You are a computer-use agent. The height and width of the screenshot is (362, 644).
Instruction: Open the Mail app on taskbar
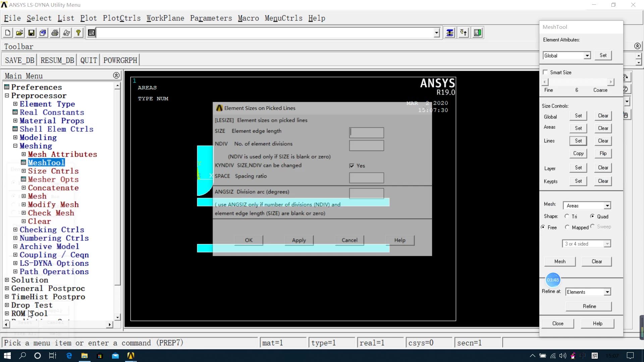click(x=115, y=356)
